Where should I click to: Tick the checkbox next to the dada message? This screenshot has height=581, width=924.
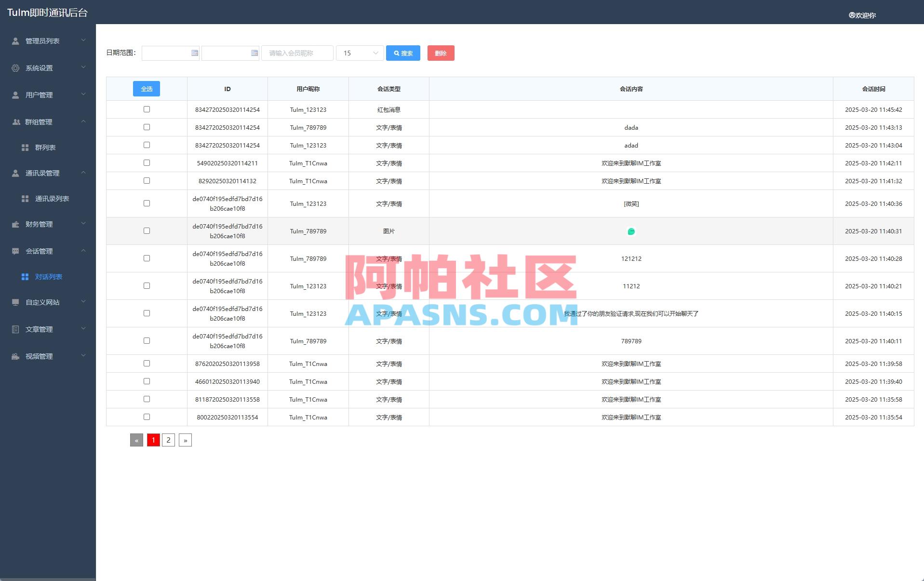(147, 127)
